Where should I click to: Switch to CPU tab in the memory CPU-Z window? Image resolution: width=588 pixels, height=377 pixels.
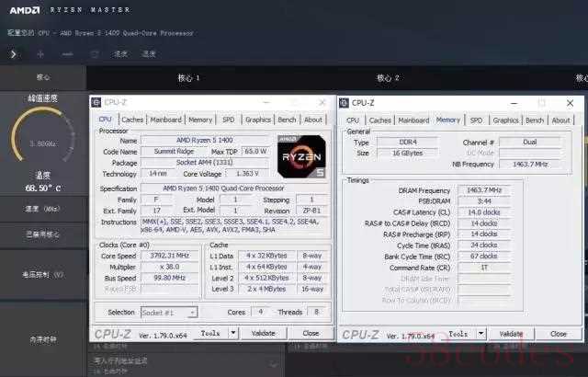[x=353, y=120]
